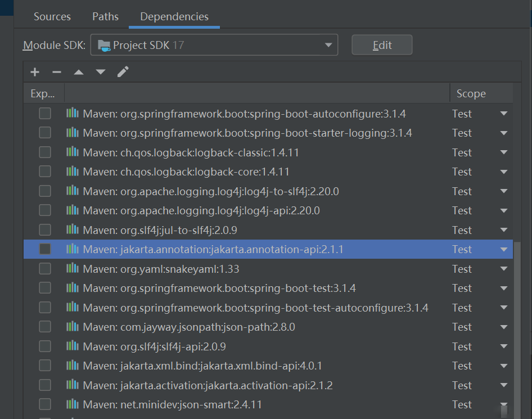Select Maven: net.minidev:json-smart:2.4.11 row
The height and width of the screenshot is (419, 532).
coord(268,404)
